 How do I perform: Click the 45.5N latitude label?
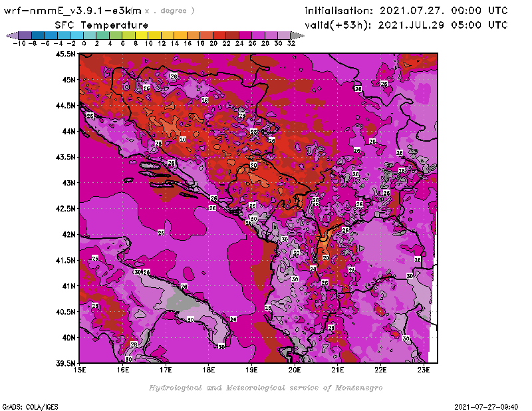pyautogui.click(x=65, y=54)
